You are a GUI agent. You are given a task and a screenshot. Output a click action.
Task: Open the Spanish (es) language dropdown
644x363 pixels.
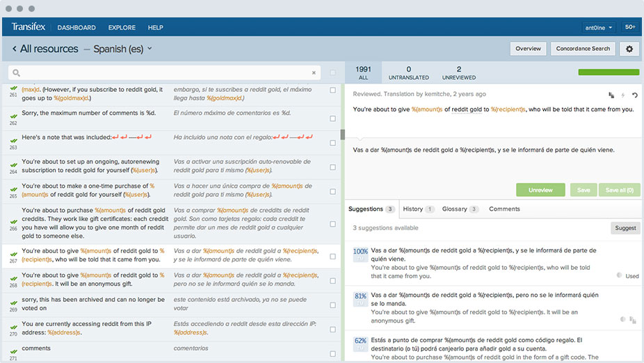pos(122,49)
